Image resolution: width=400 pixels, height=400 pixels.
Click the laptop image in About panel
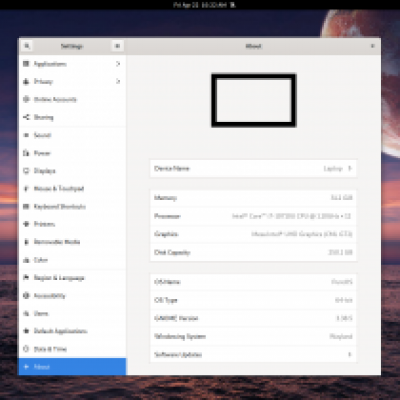coord(254,100)
